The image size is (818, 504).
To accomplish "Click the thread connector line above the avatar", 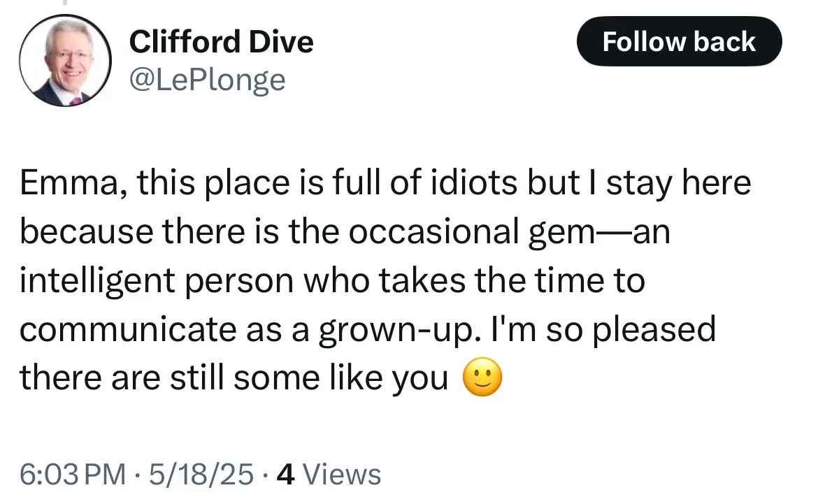I will pyautogui.click(x=64, y=3).
